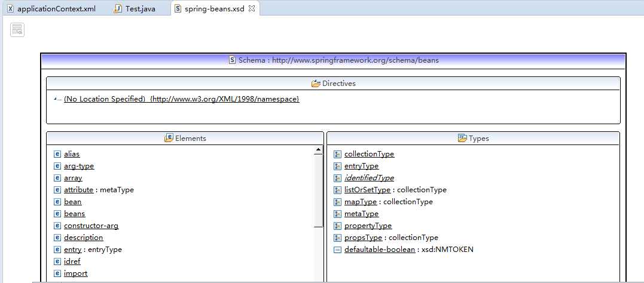Click the element icon beside attribute

(x=57, y=190)
